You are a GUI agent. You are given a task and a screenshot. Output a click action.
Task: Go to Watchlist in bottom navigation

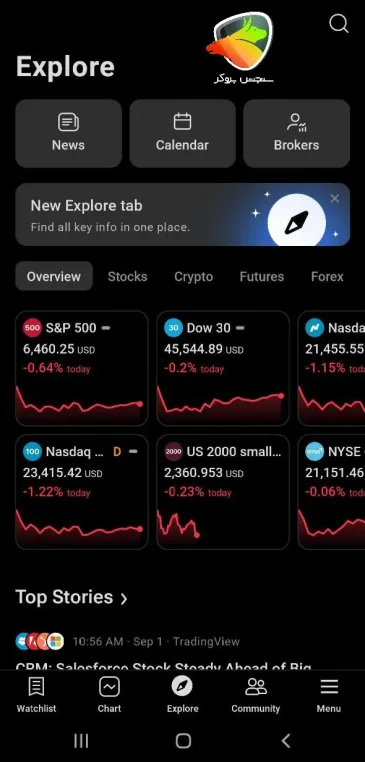pyautogui.click(x=36, y=695)
